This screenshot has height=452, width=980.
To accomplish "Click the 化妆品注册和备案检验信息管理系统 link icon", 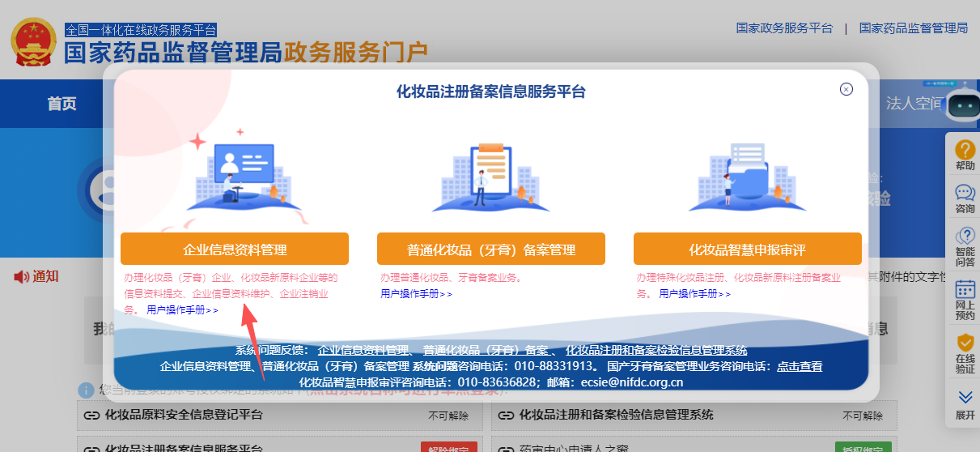I will (507, 416).
